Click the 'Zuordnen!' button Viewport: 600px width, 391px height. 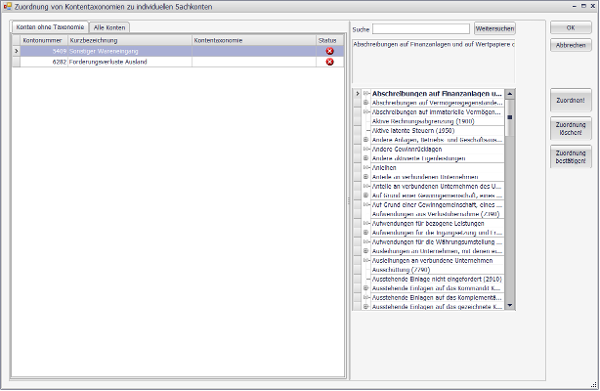[x=571, y=101]
